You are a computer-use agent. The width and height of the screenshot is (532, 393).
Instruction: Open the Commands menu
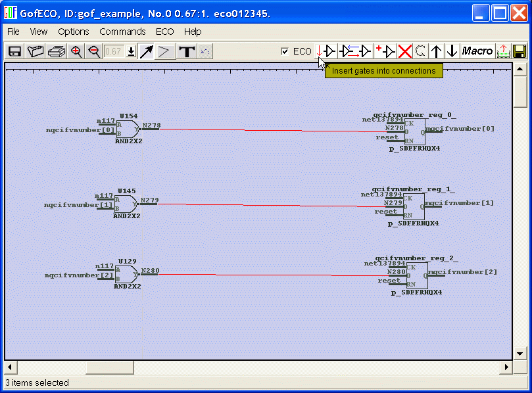point(122,32)
